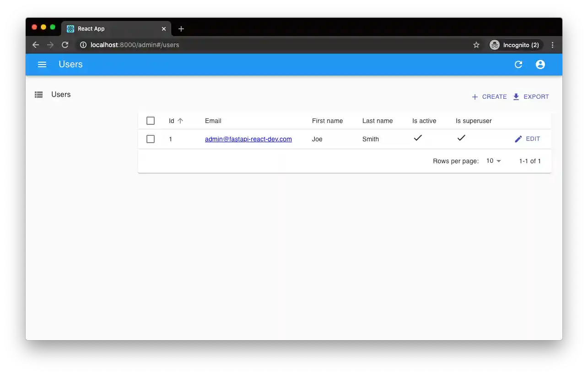Viewport: 588px width, 374px height.
Task: Select the pencil icon on the EDIT action
Action: point(518,139)
